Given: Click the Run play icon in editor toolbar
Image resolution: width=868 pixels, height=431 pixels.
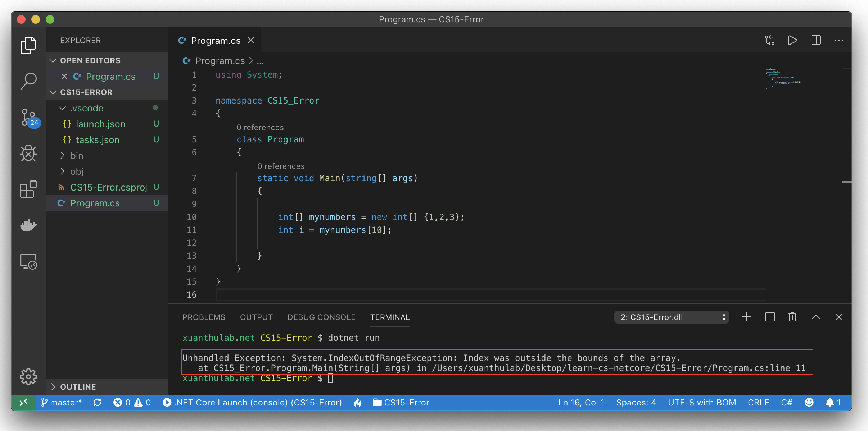Looking at the screenshot, I should tap(792, 40).
